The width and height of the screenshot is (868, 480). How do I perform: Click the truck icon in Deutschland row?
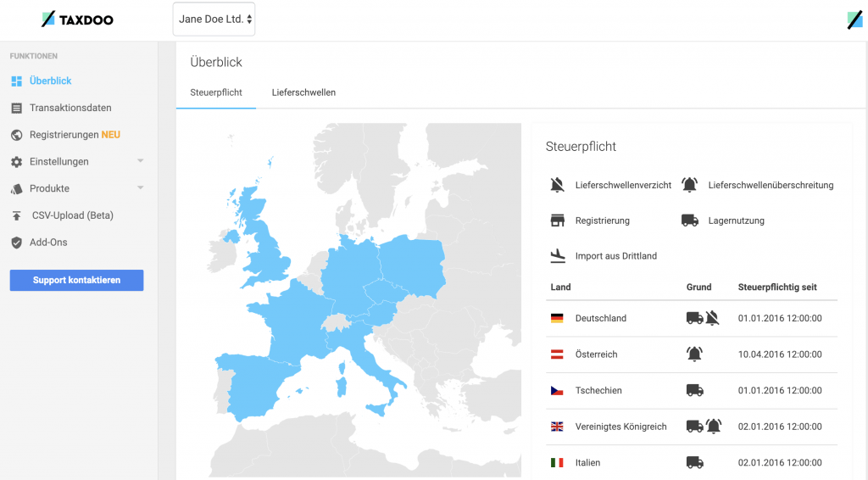(x=695, y=318)
